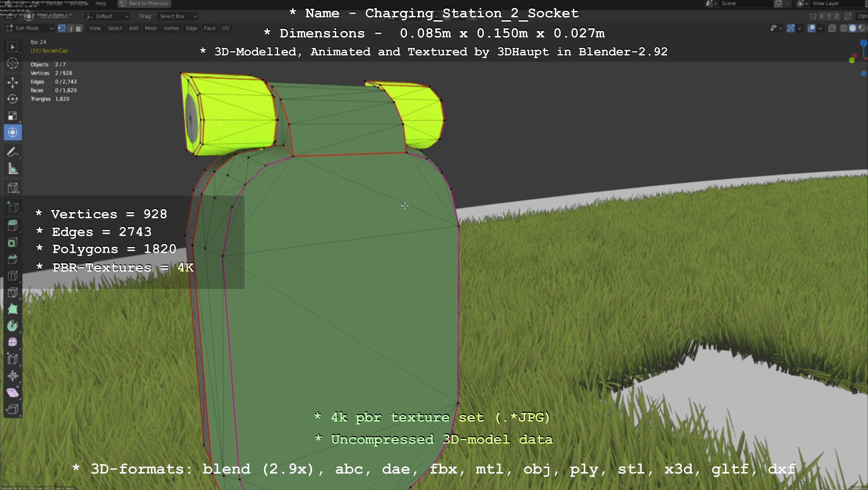Expand the gizmo options dropdown arrow
868x490 pixels.
pos(800,28)
